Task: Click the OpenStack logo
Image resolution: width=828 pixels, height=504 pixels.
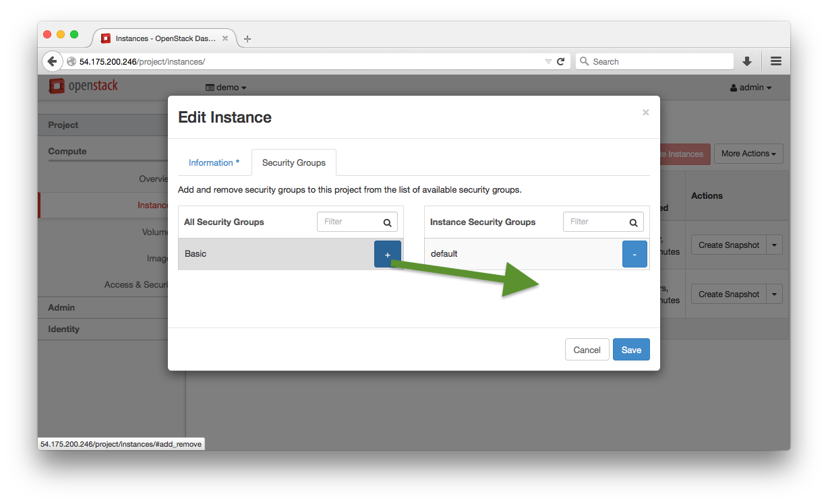Action: (84, 86)
